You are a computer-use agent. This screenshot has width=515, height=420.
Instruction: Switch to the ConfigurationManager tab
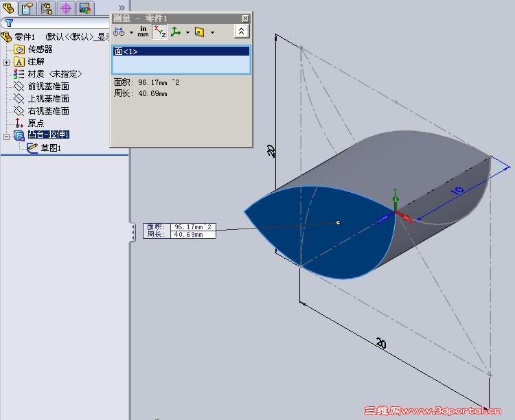(47, 8)
